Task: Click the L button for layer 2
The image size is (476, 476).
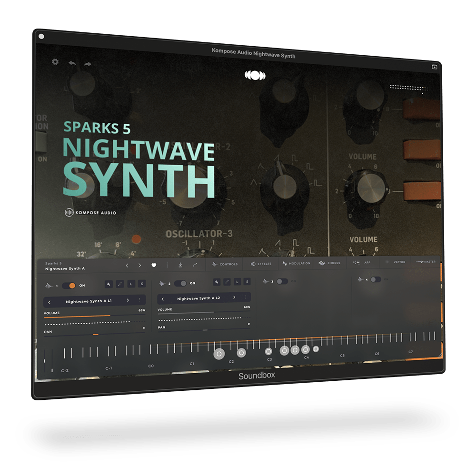Action: [238, 281]
